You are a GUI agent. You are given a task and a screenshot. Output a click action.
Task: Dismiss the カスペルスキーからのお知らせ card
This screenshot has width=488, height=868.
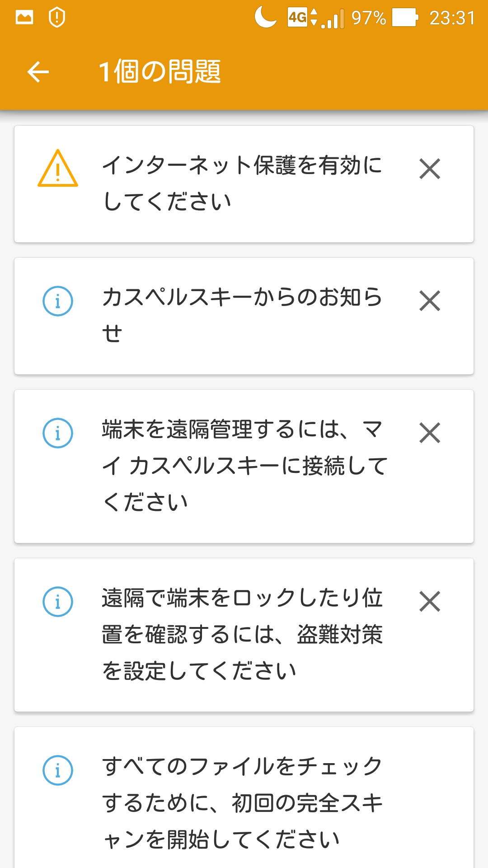pyautogui.click(x=430, y=301)
